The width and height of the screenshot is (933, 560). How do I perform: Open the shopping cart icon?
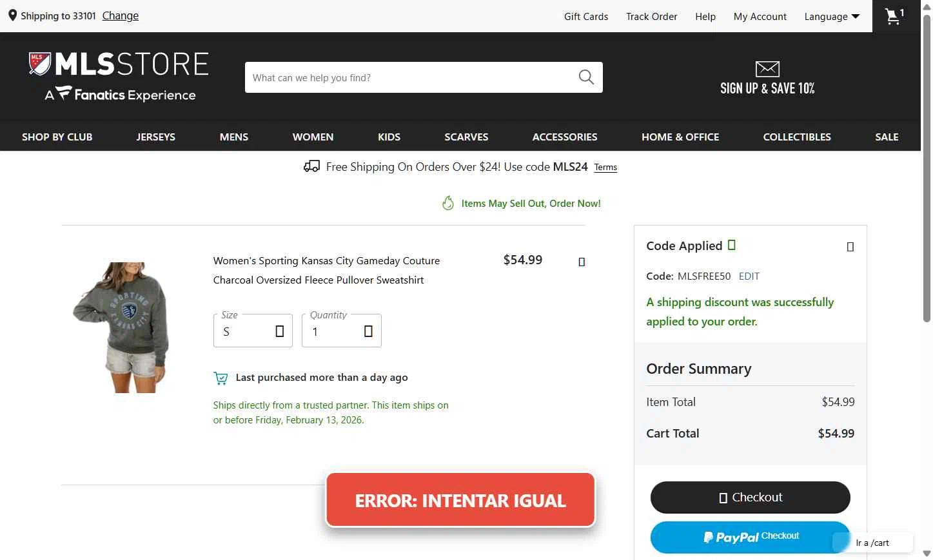tap(896, 16)
